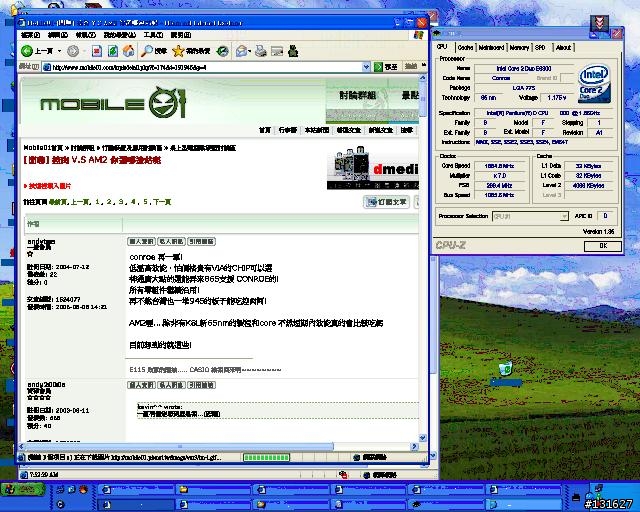640x512 pixels.
Task: Open the Tools menu in Internet Explorer
Action: pos(153,35)
